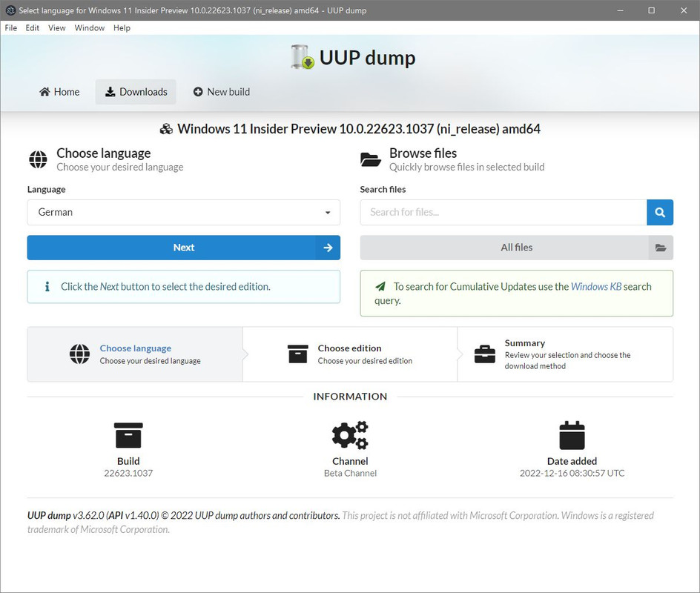700x593 pixels.
Task: Click the archive box icon in Choose edition step
Action: coord(298,354)
